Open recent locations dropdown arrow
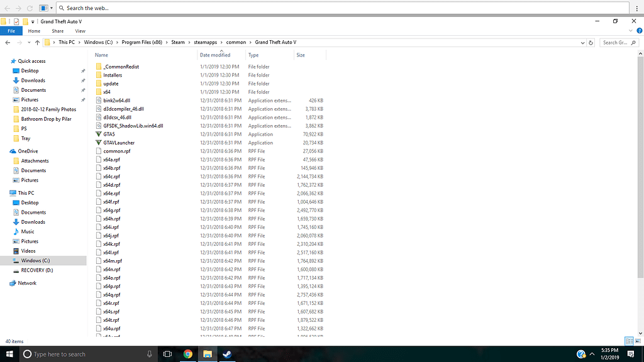644x362 pixels. pos(29,43)
